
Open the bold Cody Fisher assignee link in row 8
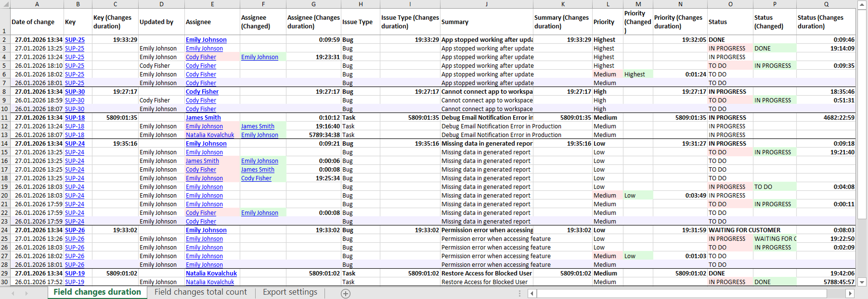[202, 92]
